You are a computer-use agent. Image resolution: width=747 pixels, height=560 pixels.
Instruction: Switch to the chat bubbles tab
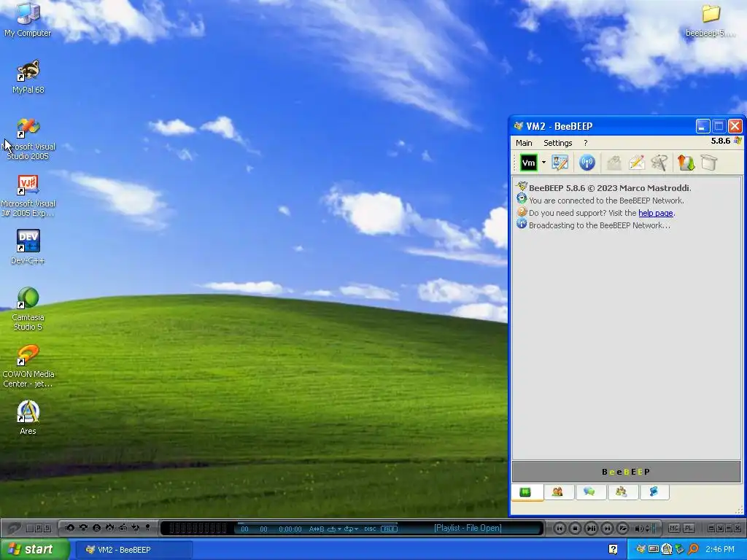pyautogui.click(x=589, y=492)
